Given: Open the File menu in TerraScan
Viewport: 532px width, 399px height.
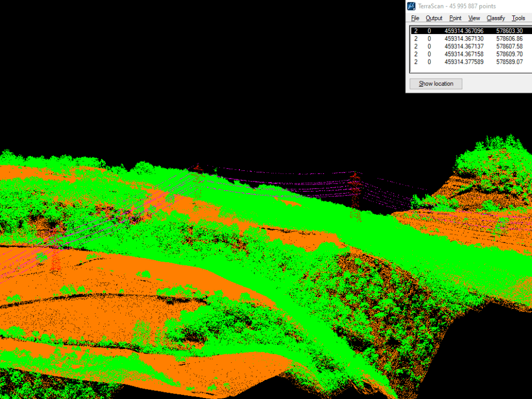Looking at the screenshot, I should (x=414, y=18).
